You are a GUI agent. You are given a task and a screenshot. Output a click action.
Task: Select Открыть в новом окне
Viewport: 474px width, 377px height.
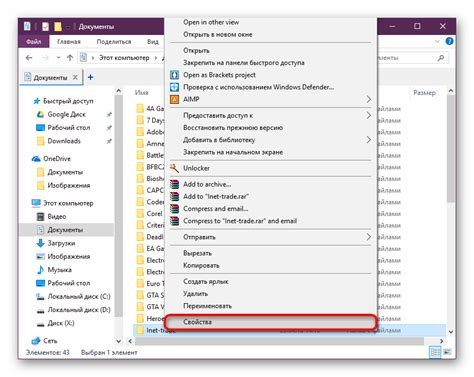pos(218,34)
